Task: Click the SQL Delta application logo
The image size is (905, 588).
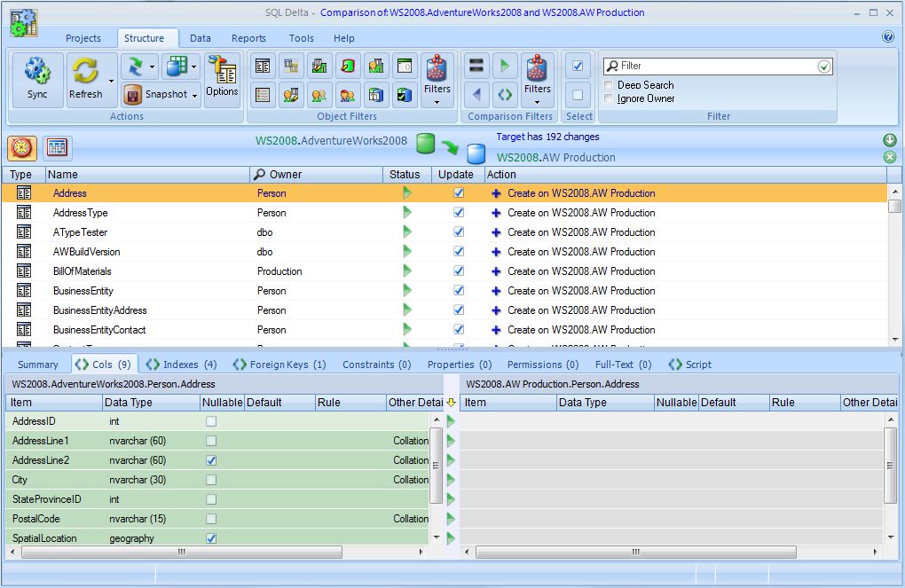Action: (23, 24)
